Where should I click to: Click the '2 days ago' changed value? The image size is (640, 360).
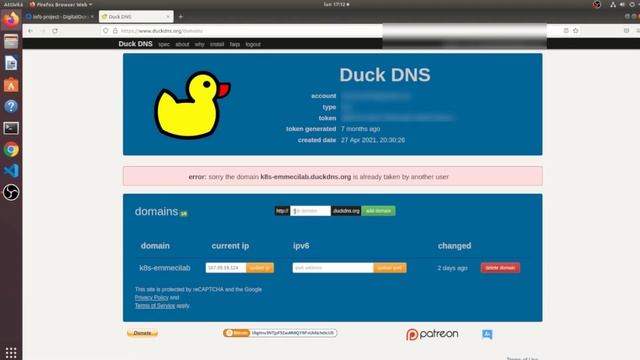452,268
